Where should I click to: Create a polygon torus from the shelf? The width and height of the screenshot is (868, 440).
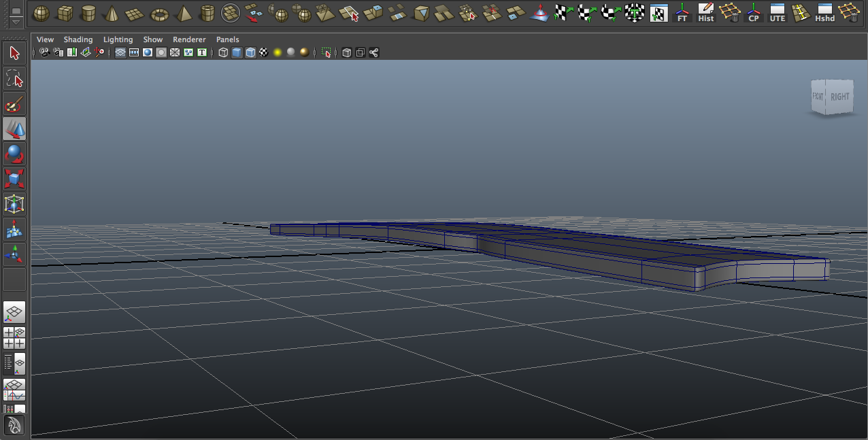coord(160,12)
